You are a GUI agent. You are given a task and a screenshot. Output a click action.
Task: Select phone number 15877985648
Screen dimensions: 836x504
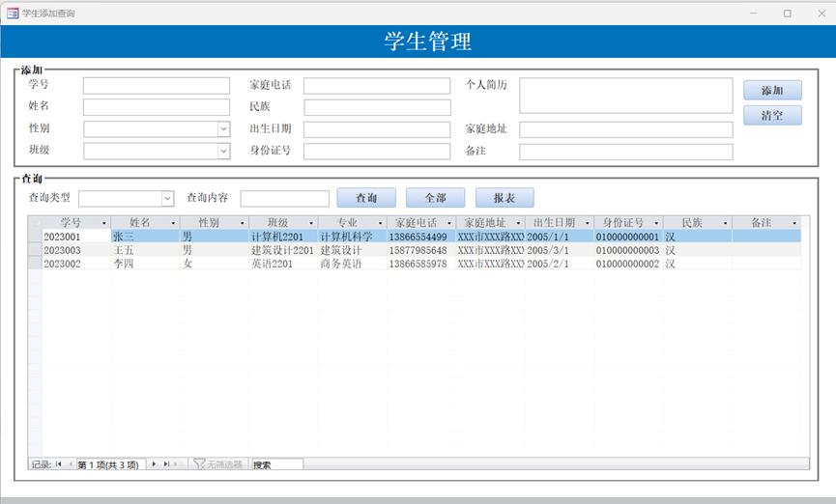(x=421, y=250)
